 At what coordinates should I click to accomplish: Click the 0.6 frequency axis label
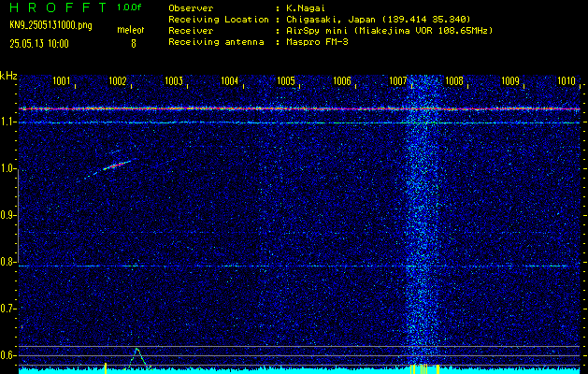coord(8,355)
